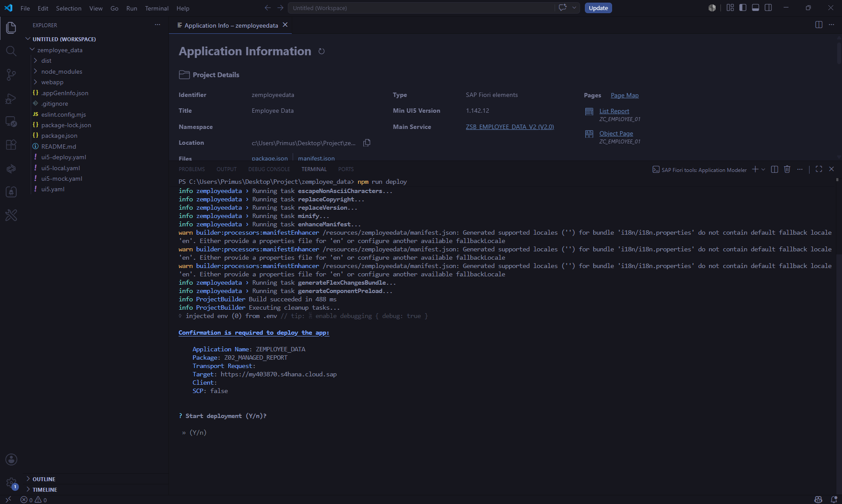Toggle the bottom panel layout
Image resolution: width=842 pixels, height=504 pixels.
756,7
